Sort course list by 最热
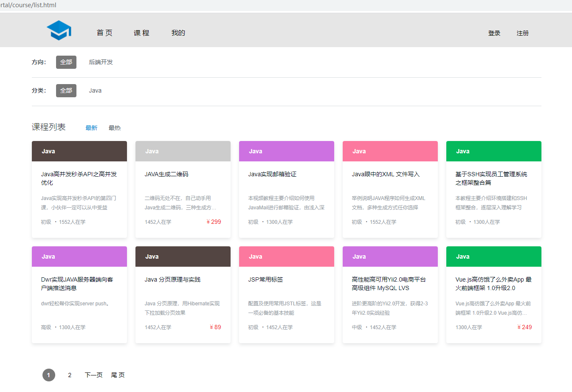 (115, 128)
